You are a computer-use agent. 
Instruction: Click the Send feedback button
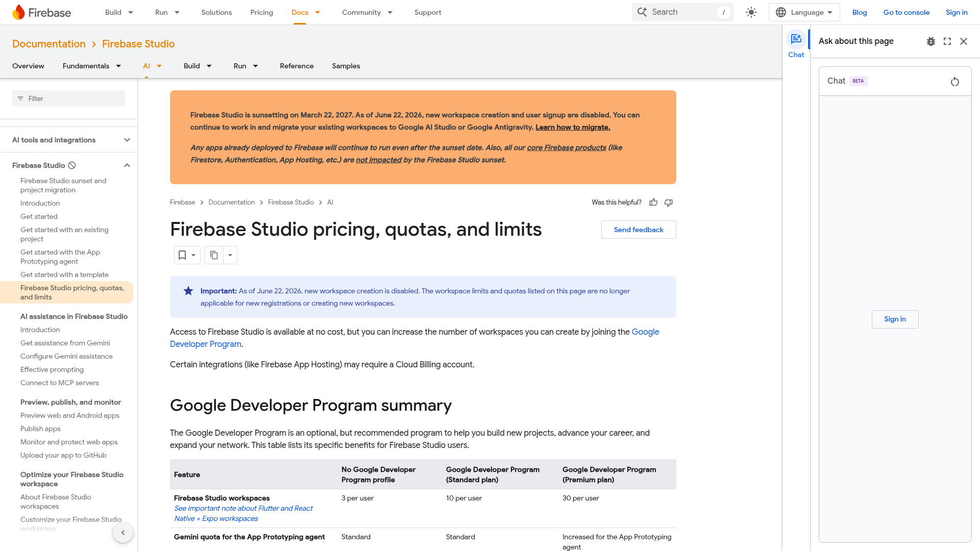pyautogui.click(x=639, y=230)
